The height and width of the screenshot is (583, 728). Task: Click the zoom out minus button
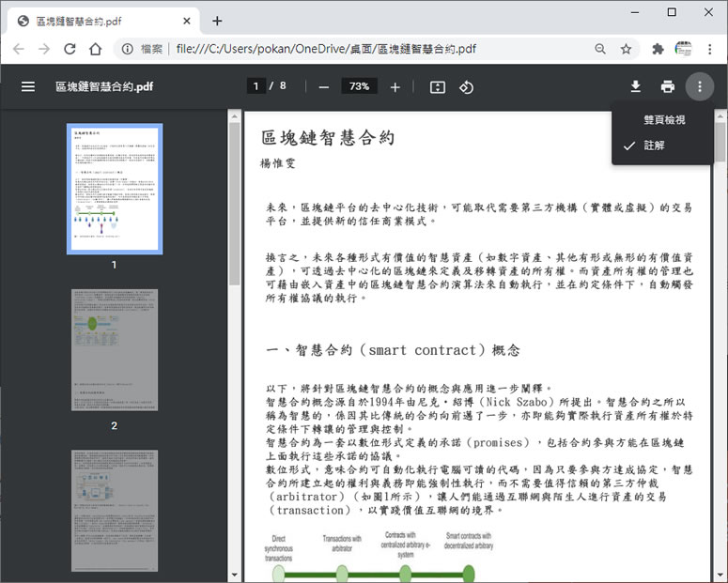[x=324, y=86]
